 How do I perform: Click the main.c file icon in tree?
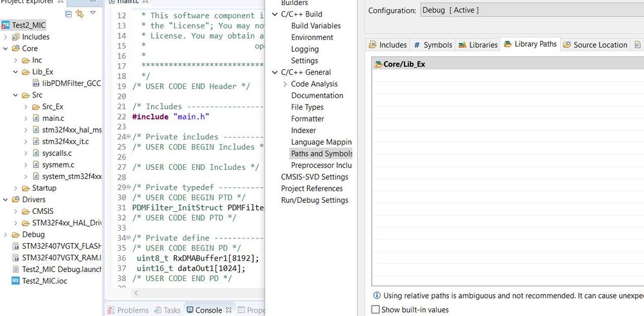(35, 118)
